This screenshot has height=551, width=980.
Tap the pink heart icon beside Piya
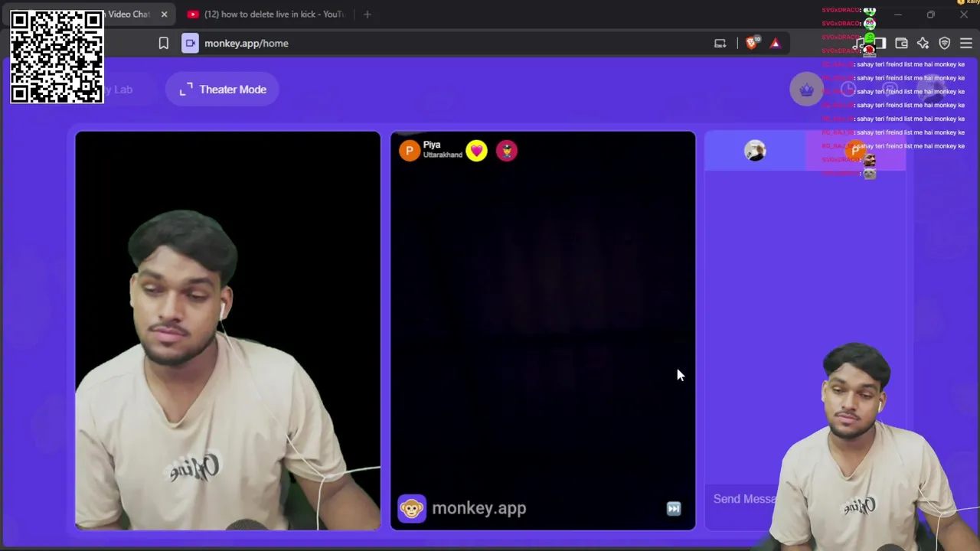coord(476,151)
